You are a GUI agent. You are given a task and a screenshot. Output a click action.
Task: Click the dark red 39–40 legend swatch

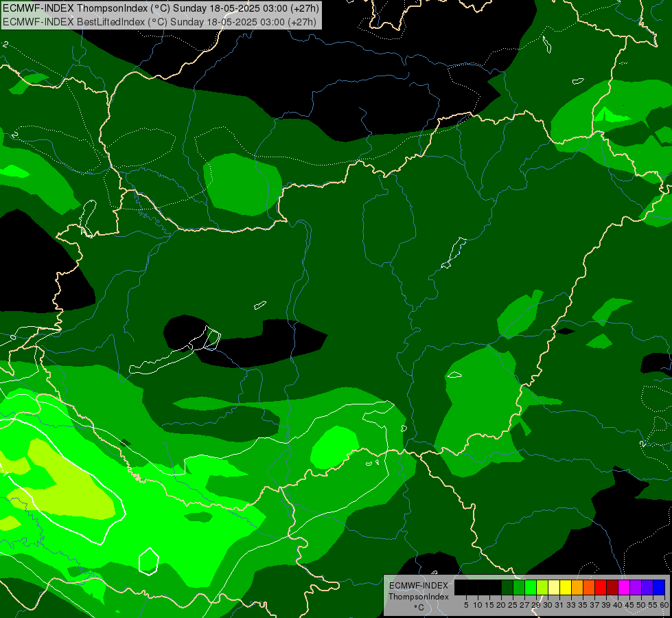pyautogui.click(x=612, y=587)
